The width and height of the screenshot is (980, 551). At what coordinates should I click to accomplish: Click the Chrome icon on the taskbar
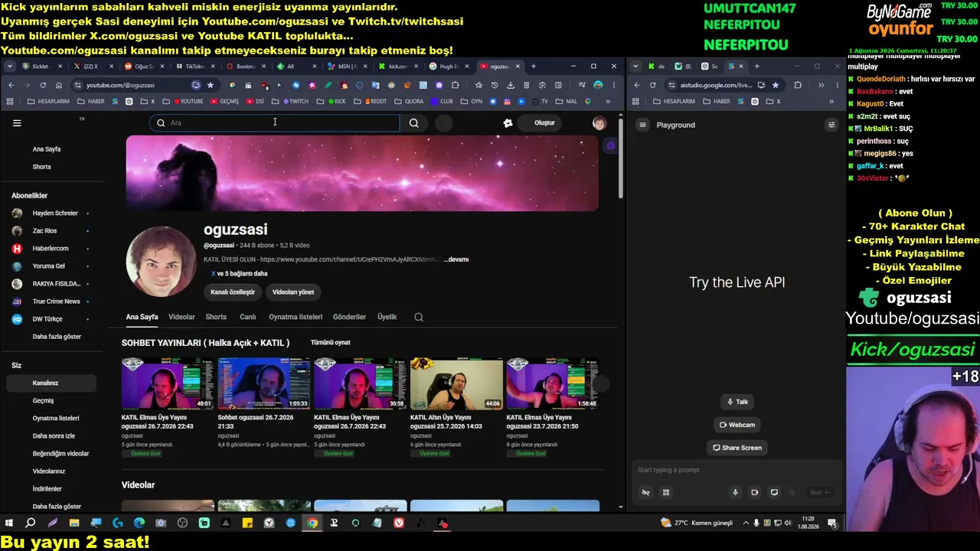pos(312,523)
